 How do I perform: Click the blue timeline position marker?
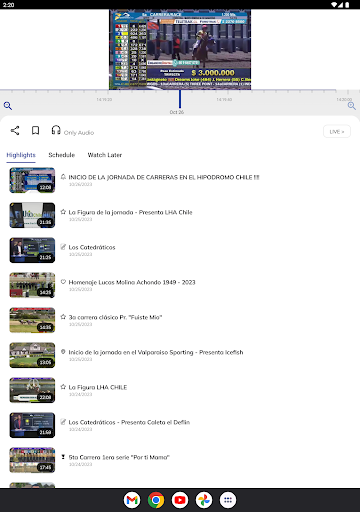(180, 99)
